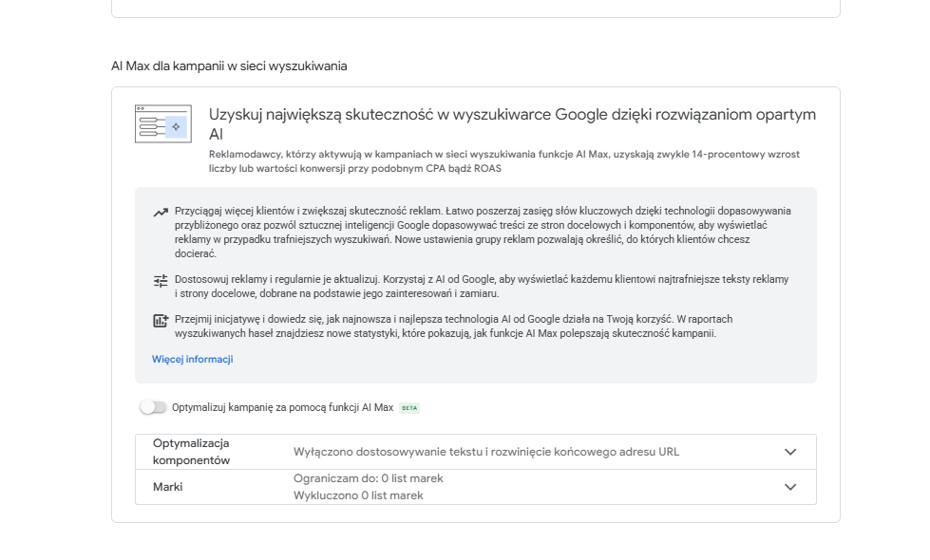
Task: Click the trending-up arrow icon
Action: (x=160, y=212)
